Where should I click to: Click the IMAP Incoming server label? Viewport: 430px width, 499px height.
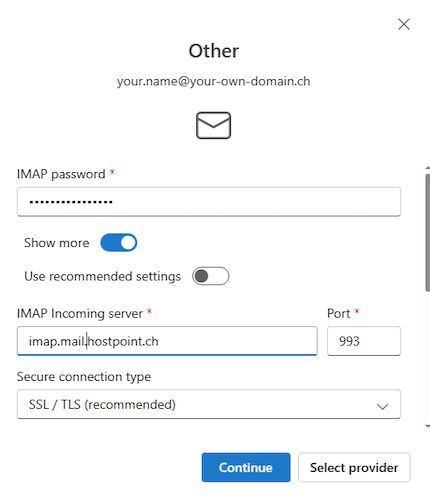tap(80, 313)
